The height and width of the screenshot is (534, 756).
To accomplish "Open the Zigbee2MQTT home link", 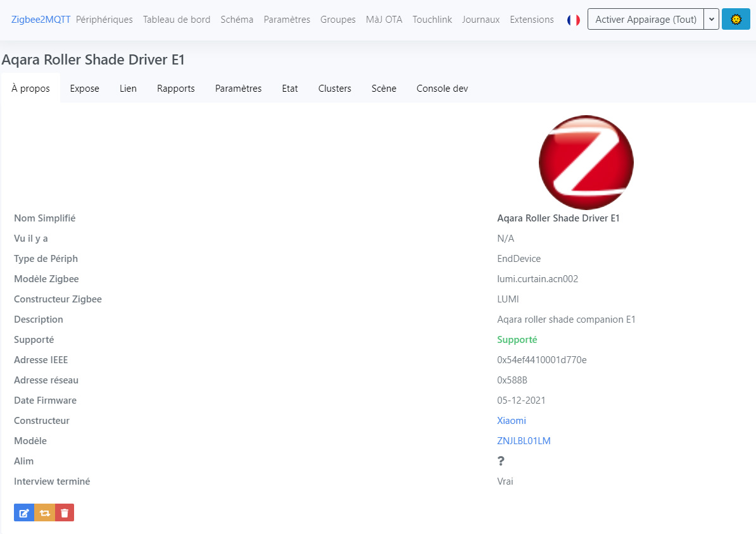I will coord(41,19).
